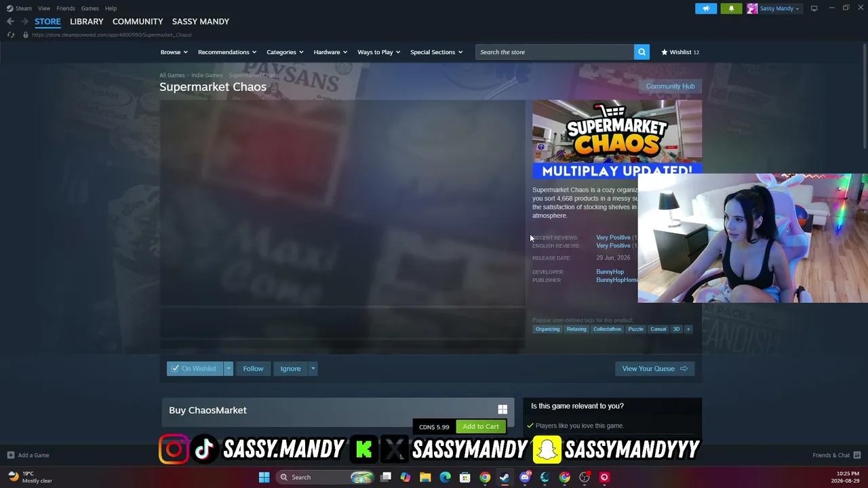Open the Games menu
The width and height of the screenshot is (868, 488).
click(90, 8)
